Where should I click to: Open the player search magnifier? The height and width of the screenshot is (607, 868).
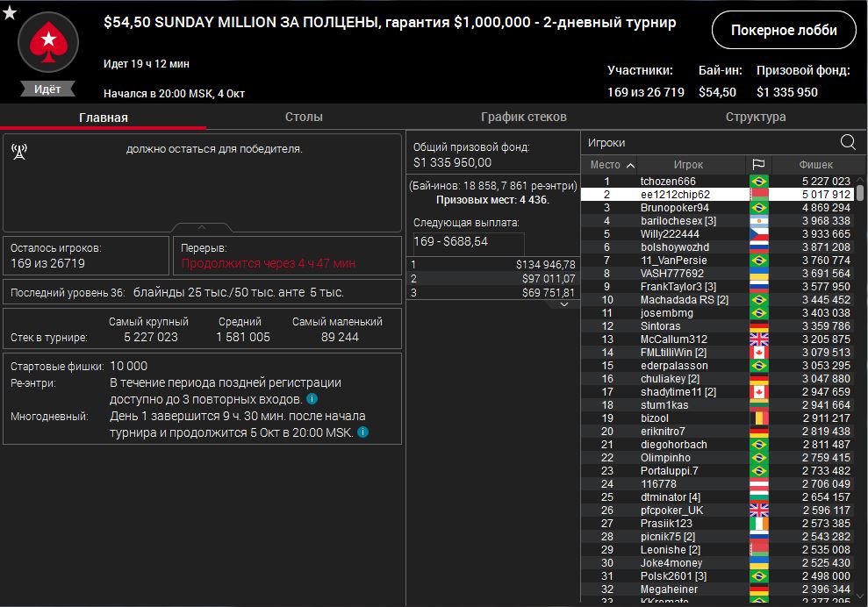(x=848, y=142)
